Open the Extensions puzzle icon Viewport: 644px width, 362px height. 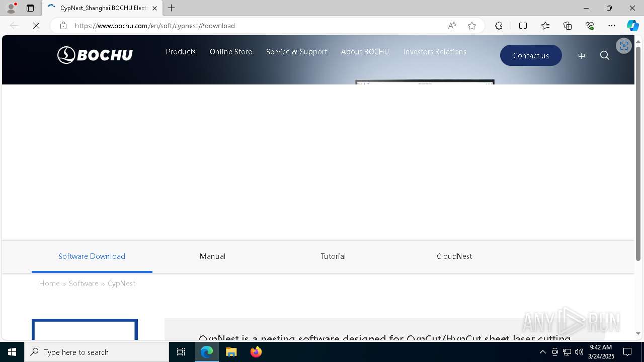click(x=499, y=26)
